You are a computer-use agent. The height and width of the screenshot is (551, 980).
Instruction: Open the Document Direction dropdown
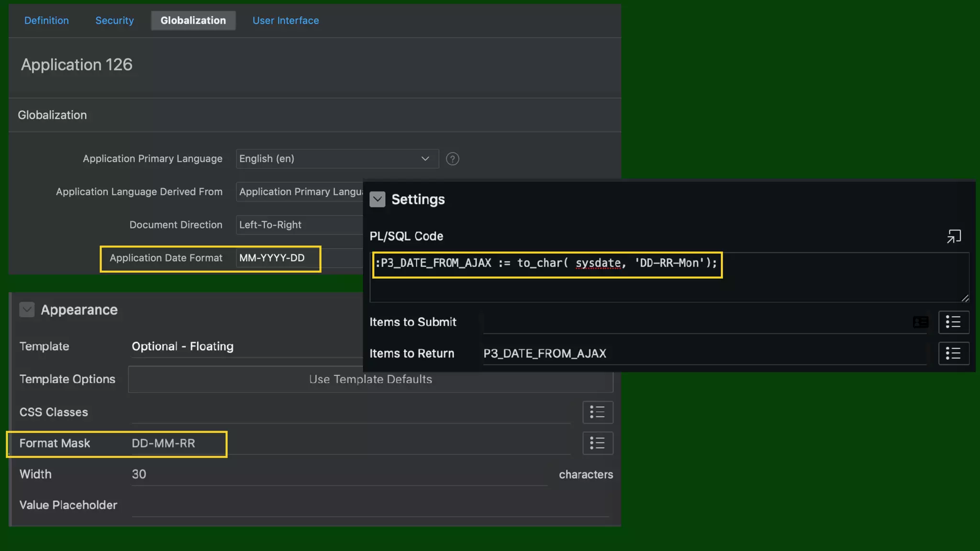pyautogui.click(x=299, y=225)
